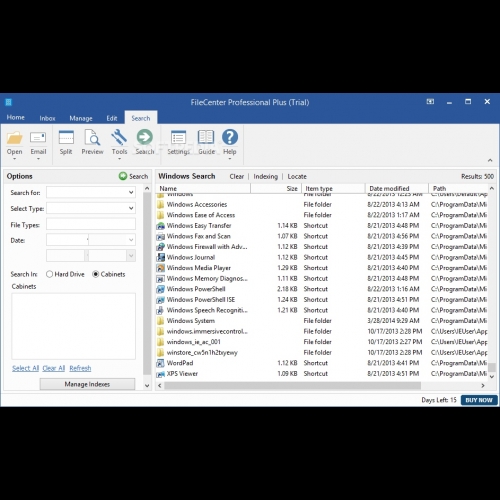
Task: Select the winstore_cw5n1h2txyewy folder row
Action: click(x=322, y=352)
